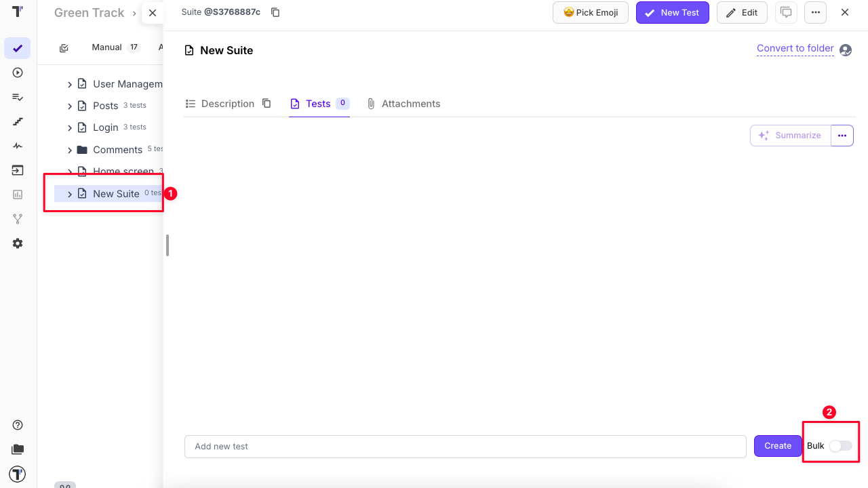Viewport: 868px width, 488px height.
Task: Open the Analytics chart icon in sidebar
Action: pyautogui.click(x=18, y=195)
